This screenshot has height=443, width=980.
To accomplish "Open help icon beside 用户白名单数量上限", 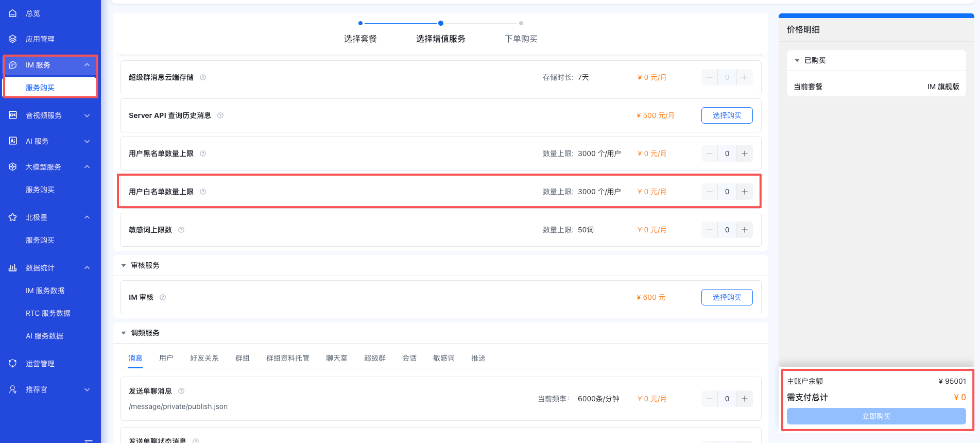I will tap(203, 192).
